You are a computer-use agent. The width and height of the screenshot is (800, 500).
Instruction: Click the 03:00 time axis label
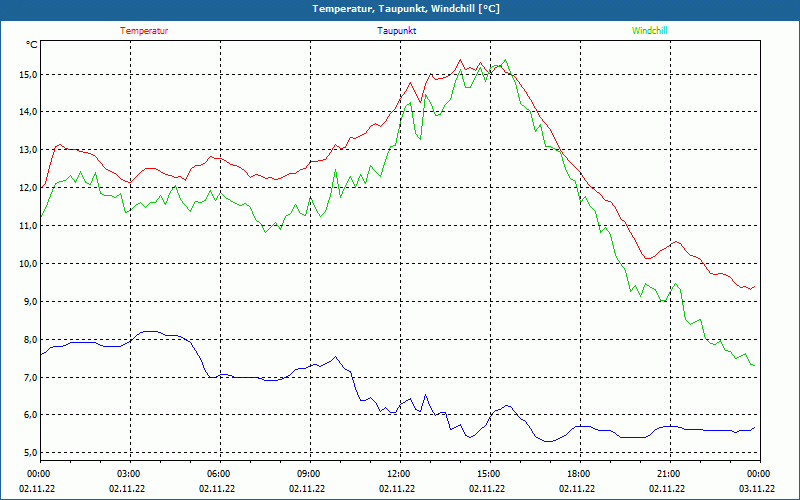[x=127, y=474]
